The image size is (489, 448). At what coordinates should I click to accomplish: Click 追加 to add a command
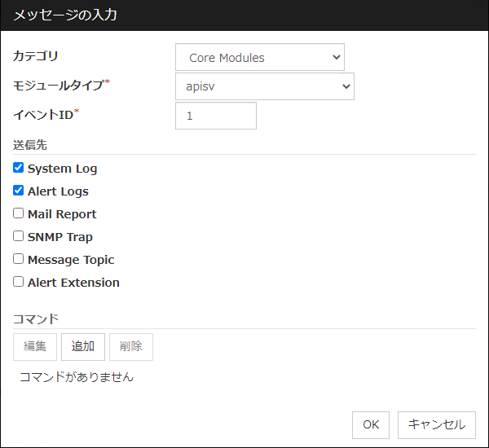(83, 346)
